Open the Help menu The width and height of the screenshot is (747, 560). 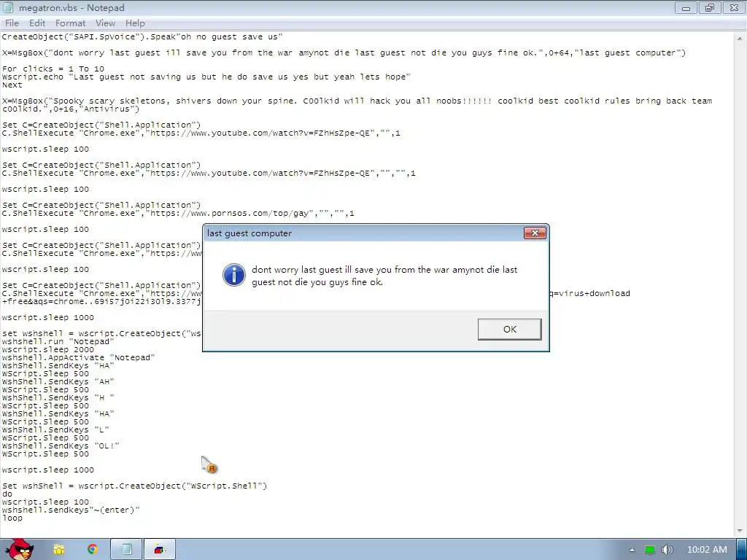point(135,23)
